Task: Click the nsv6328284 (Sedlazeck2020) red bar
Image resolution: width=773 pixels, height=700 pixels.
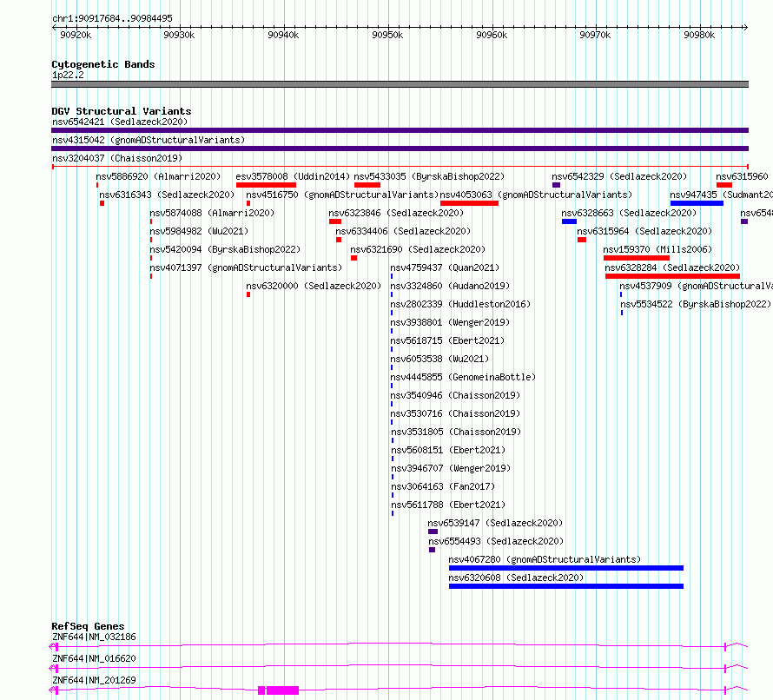Action: (x=672, y=276)
